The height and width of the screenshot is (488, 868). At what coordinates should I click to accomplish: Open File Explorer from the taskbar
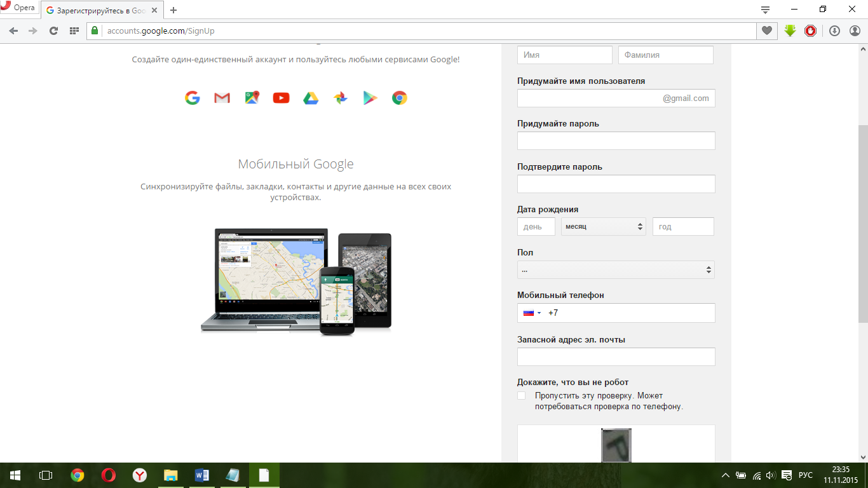[171, 475]
